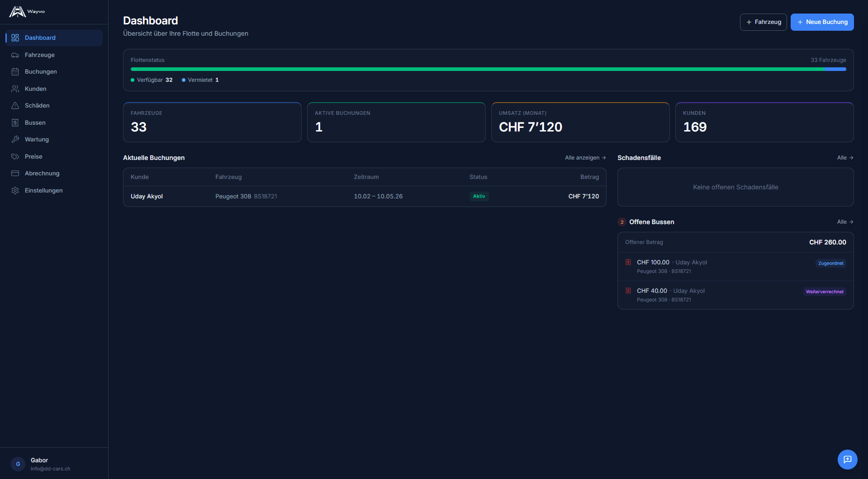Open the Alle anzeigen bookings link
Viewport: 868px width, 479px height.
tap(585, 158)
